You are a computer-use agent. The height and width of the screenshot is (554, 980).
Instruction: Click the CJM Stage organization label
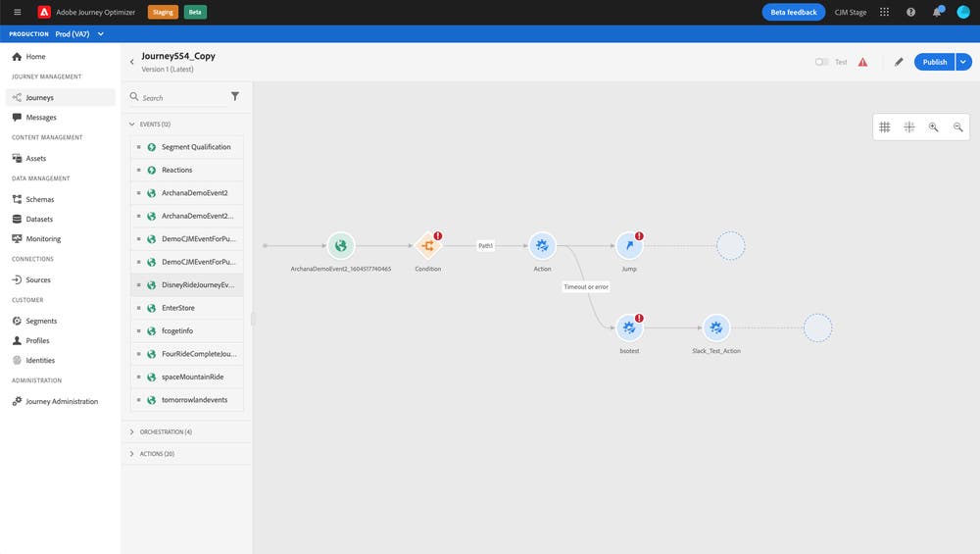click(x=850, y=12)
